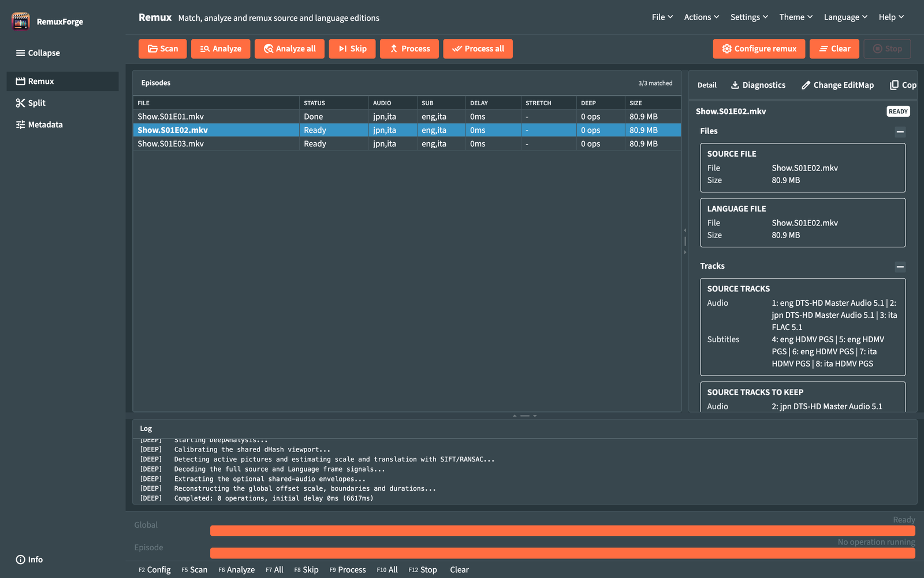Click the STATUS column header
The image size is (924, 578).
click(x=334, y=103)
